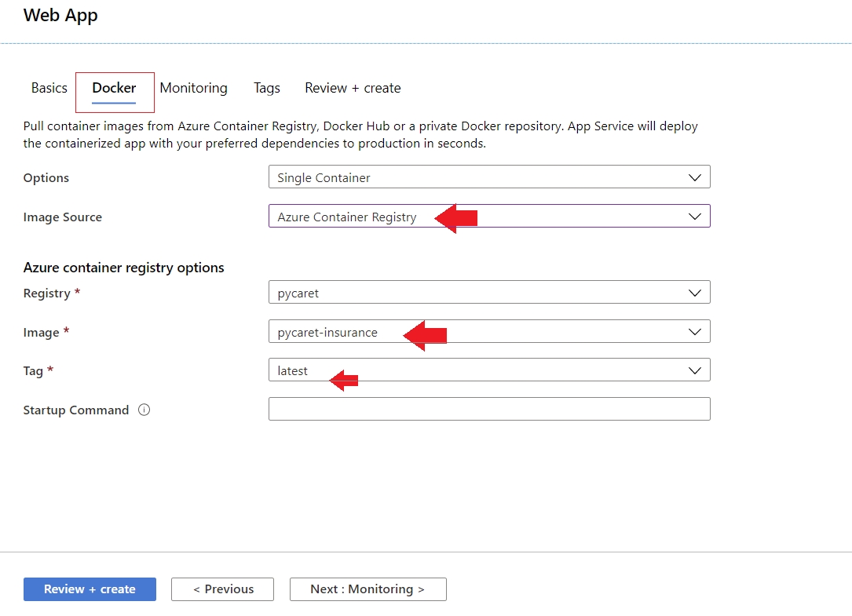
Task: Go to the Monitoring tab
Action: coord(193,88)
